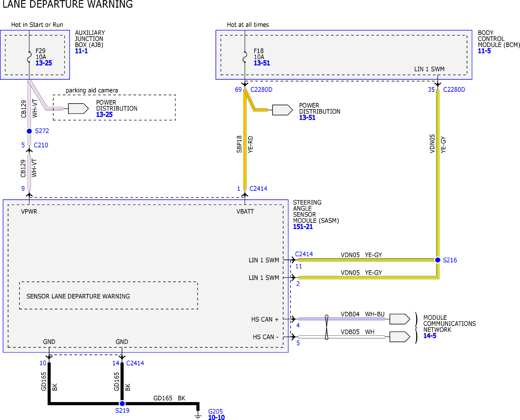Click the vertical VDN05 wire label
The height and width of the screenshot is (420, 520).
[x=432, y=144]
